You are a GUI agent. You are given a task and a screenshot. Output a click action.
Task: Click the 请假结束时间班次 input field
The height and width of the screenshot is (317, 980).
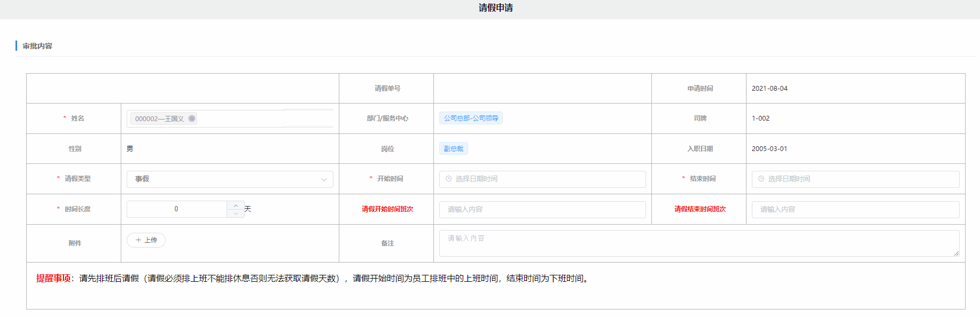coord(855,210)
